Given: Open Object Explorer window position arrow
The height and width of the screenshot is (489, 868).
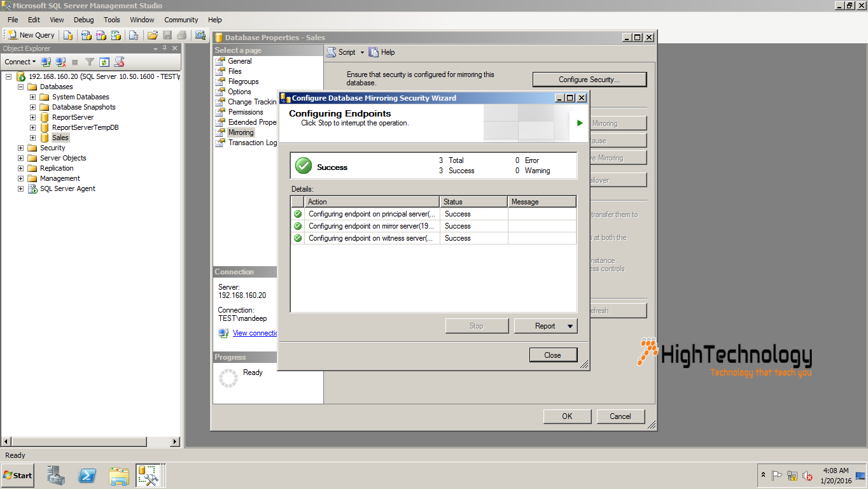Looking at the screenshot, I should coord(156,48).
